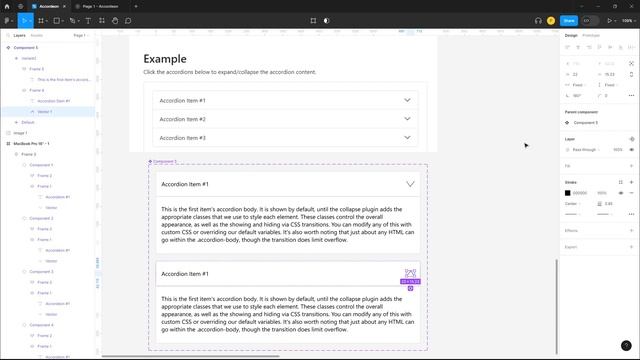Expand Accordion Item #1 chevron in example
Image resolution: width=640 pixels, height=360 pixels.
407,100
